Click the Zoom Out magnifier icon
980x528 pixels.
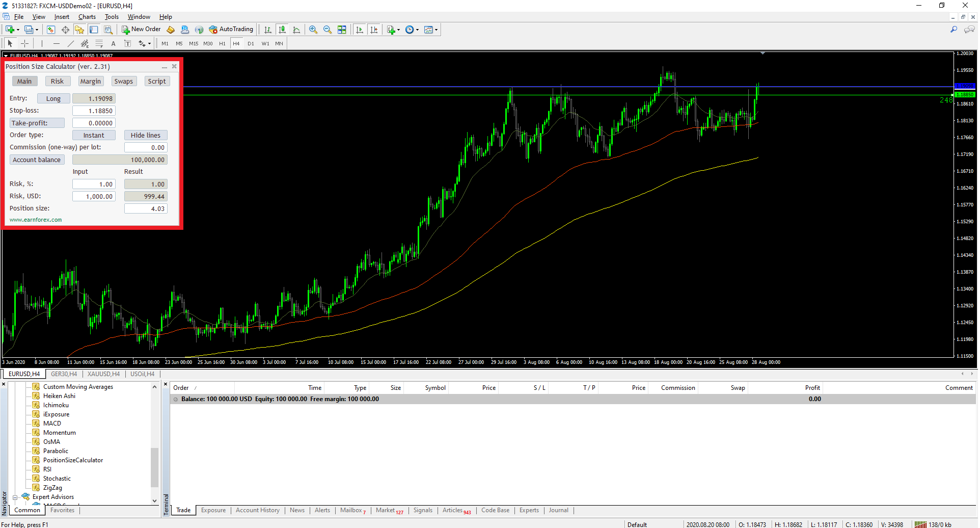click(x=328, y=30)
